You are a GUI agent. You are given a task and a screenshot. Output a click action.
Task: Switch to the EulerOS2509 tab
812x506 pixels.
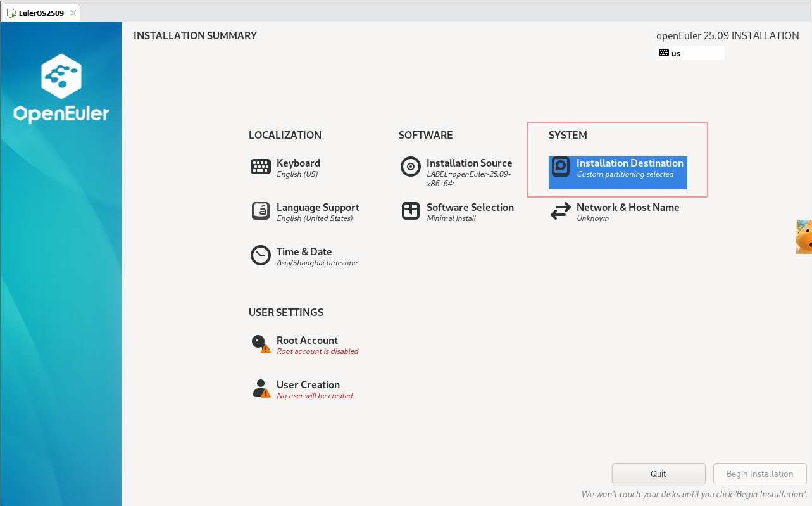pos(41,13)
